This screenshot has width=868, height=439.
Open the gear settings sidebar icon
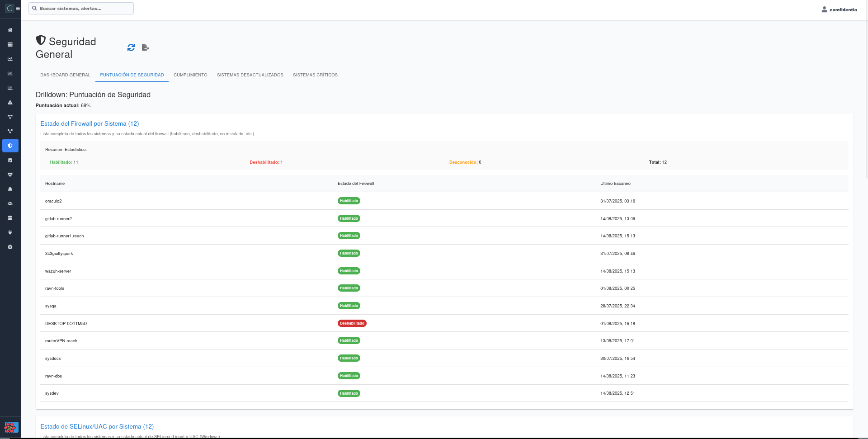(10, 247)
